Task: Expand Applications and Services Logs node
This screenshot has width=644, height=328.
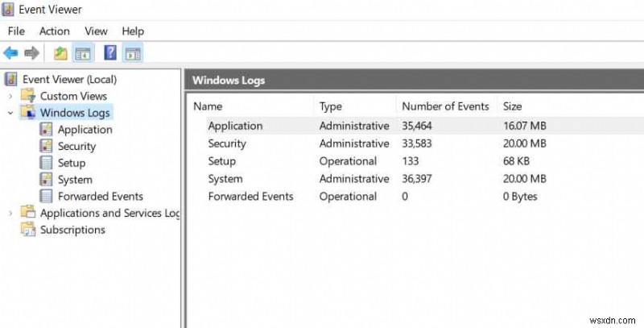Action: click(x=11, y=213)
